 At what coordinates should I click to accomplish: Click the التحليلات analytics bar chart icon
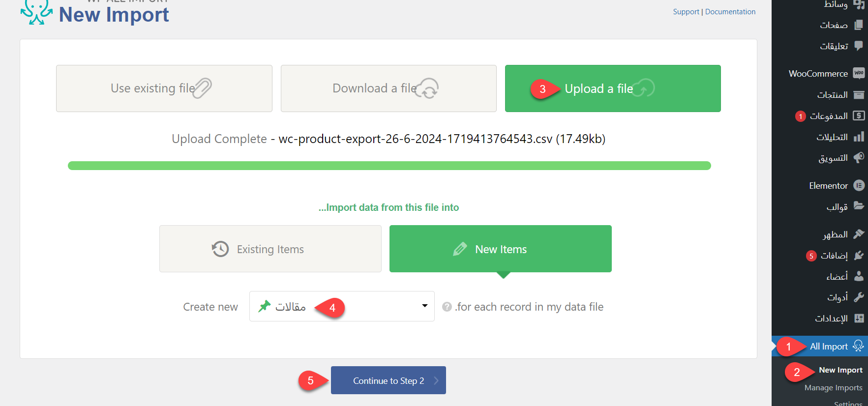859,137
